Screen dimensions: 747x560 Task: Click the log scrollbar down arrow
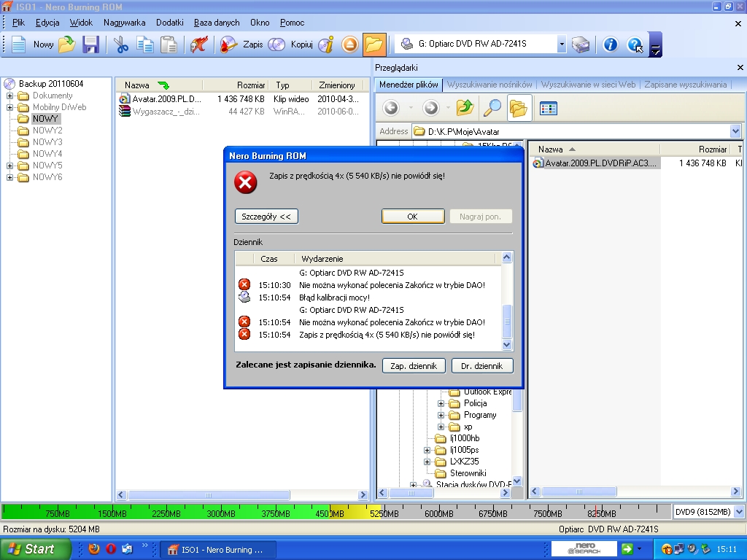(x=507, y=345)
